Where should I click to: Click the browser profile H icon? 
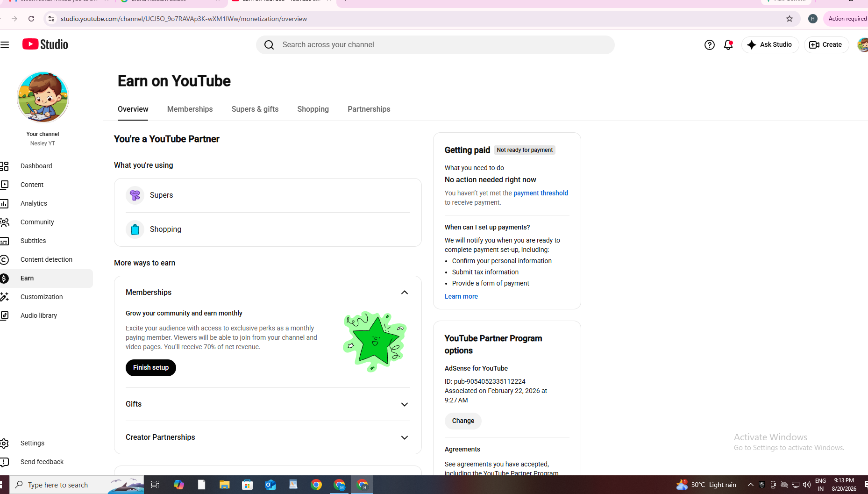[813, 19]
